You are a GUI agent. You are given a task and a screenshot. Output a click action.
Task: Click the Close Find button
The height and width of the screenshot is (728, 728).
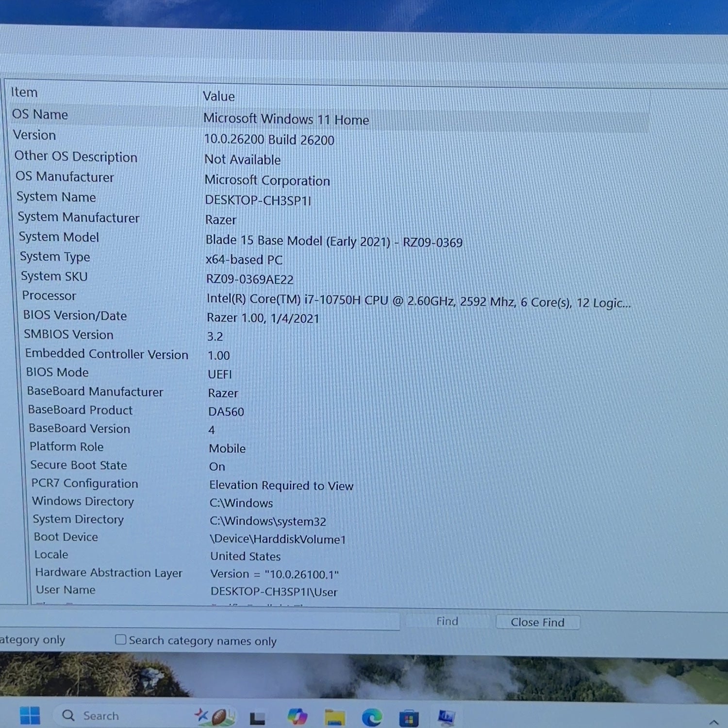538,622
